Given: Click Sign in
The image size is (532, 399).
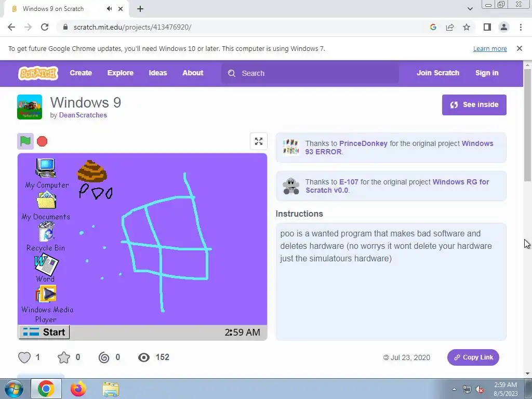Looking at the screenshot, I should (x=487, y=73).
